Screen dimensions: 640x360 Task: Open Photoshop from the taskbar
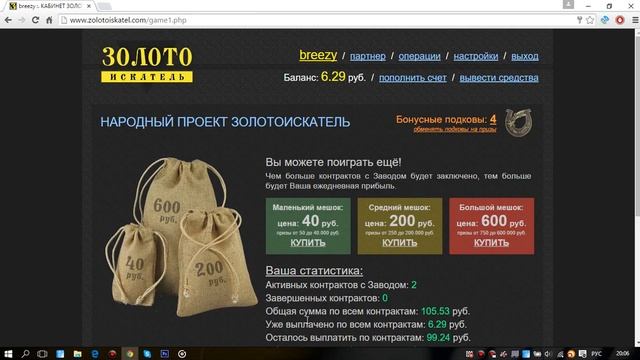click(165, 354)
